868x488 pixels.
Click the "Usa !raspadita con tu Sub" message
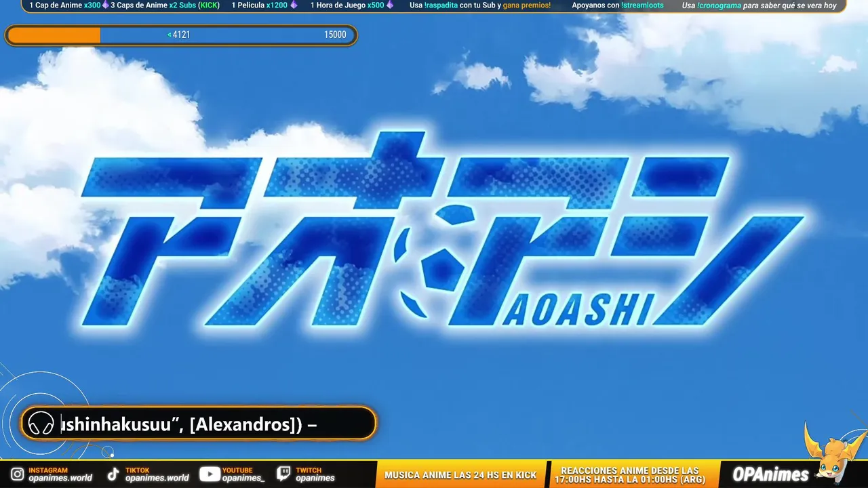(x=480, y=5)
